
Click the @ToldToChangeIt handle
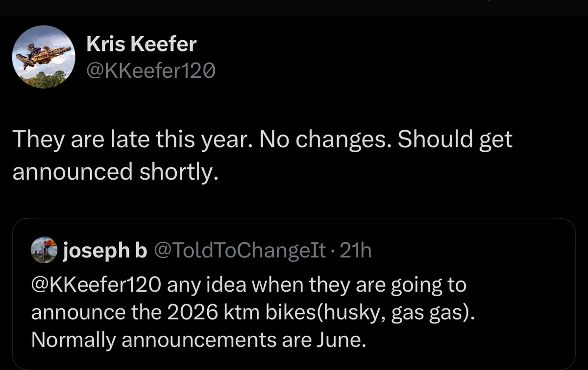click(240, 251)
